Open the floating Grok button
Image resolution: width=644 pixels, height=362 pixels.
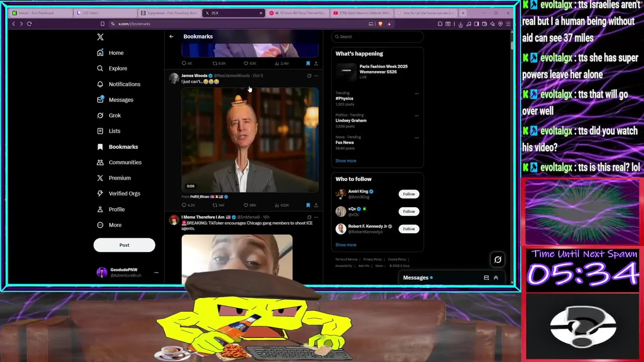point(498,259)
